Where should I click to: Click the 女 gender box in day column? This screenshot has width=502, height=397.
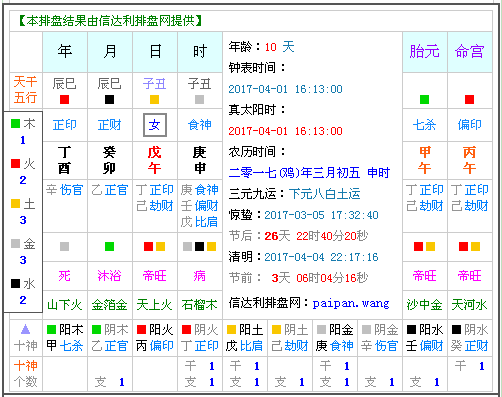point(155,125)
